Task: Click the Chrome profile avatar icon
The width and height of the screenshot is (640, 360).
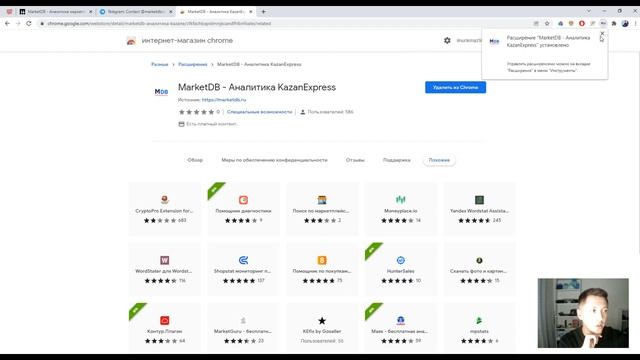Action: coord(625,24)
